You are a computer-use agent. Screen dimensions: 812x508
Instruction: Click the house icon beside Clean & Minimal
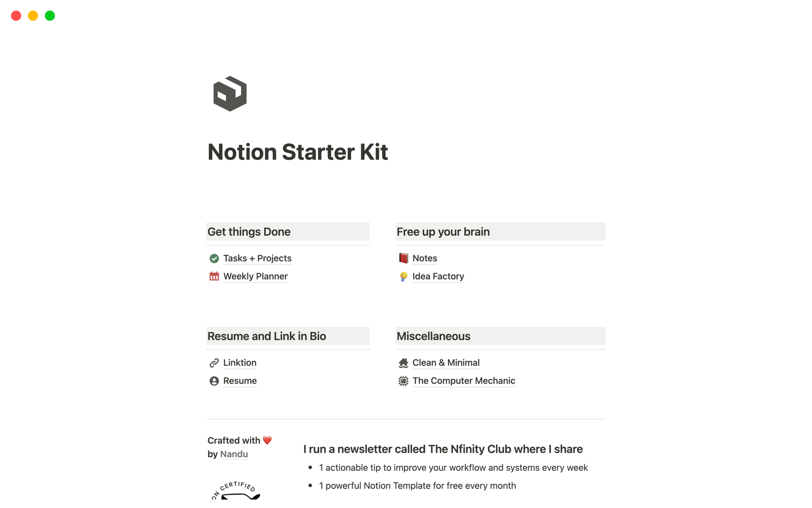(x=403, y=363)
